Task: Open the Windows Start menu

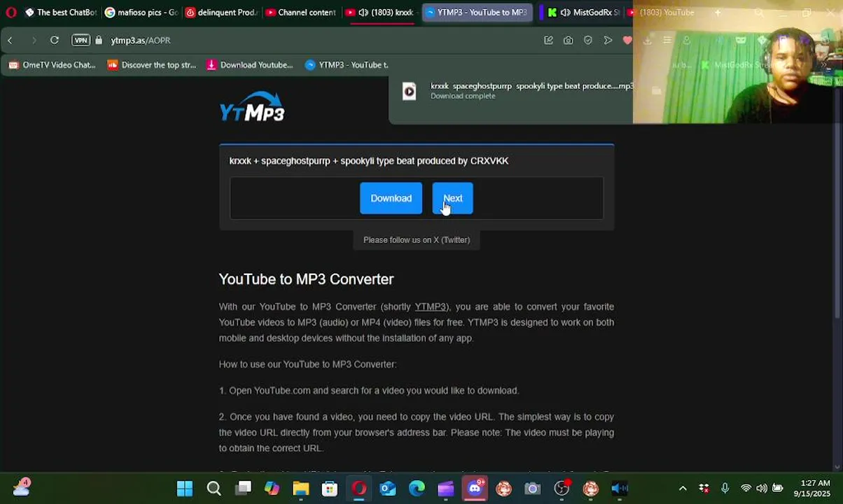Action: click(x=185, y=489)
